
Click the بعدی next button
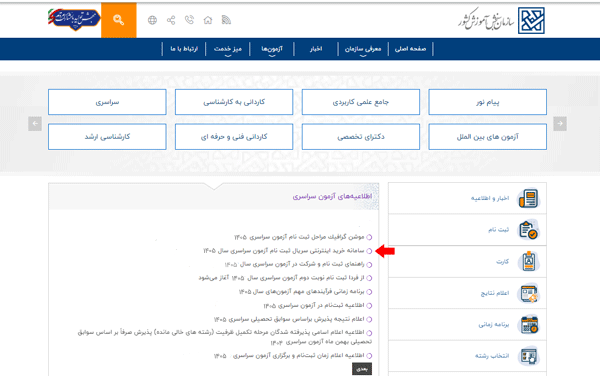pos(362,369)
